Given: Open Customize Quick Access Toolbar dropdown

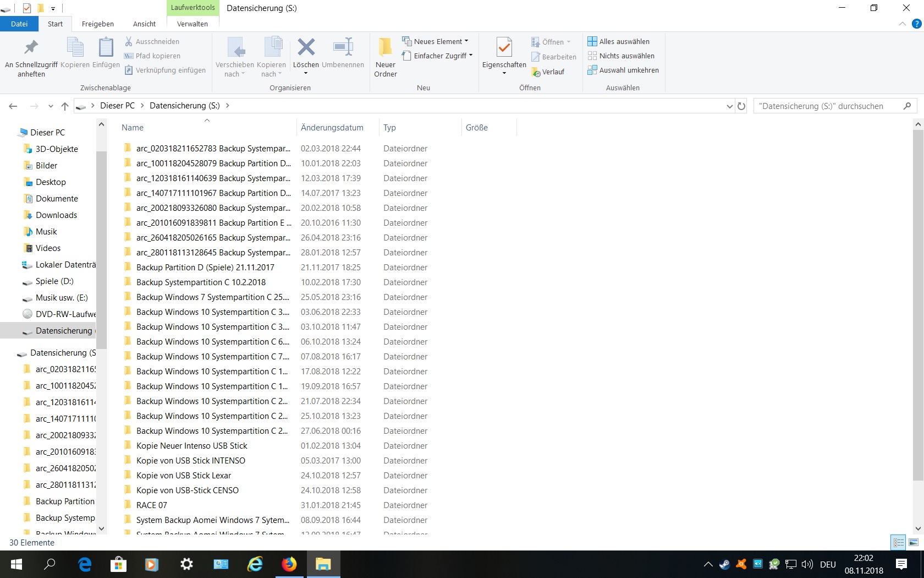Looking at the screenshot, I should coord(53,8).
